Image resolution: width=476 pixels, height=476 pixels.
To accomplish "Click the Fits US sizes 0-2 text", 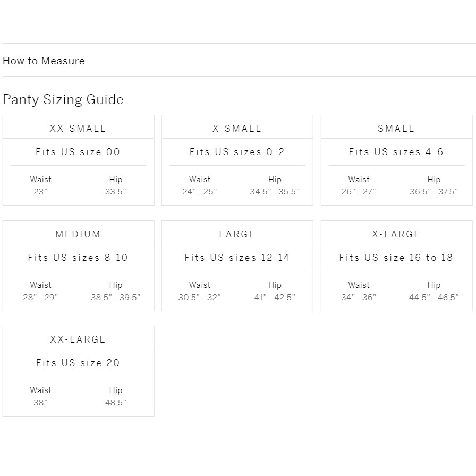I will 237,152.
